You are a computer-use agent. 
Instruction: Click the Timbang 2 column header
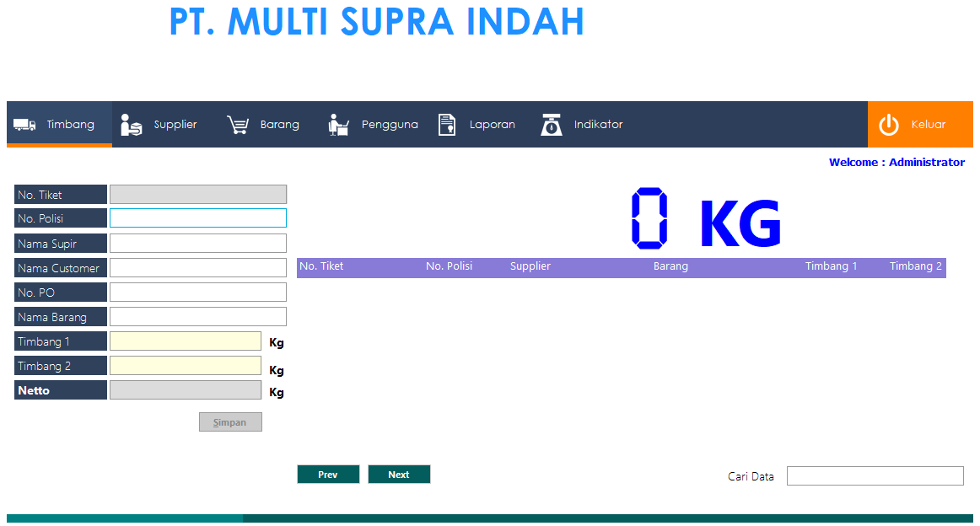[x=916, y=266]
